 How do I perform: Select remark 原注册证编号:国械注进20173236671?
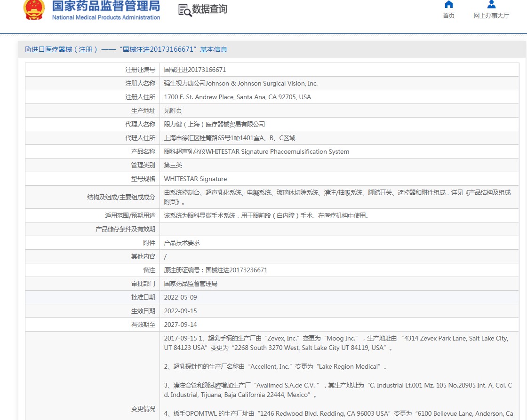pos(216,270)
